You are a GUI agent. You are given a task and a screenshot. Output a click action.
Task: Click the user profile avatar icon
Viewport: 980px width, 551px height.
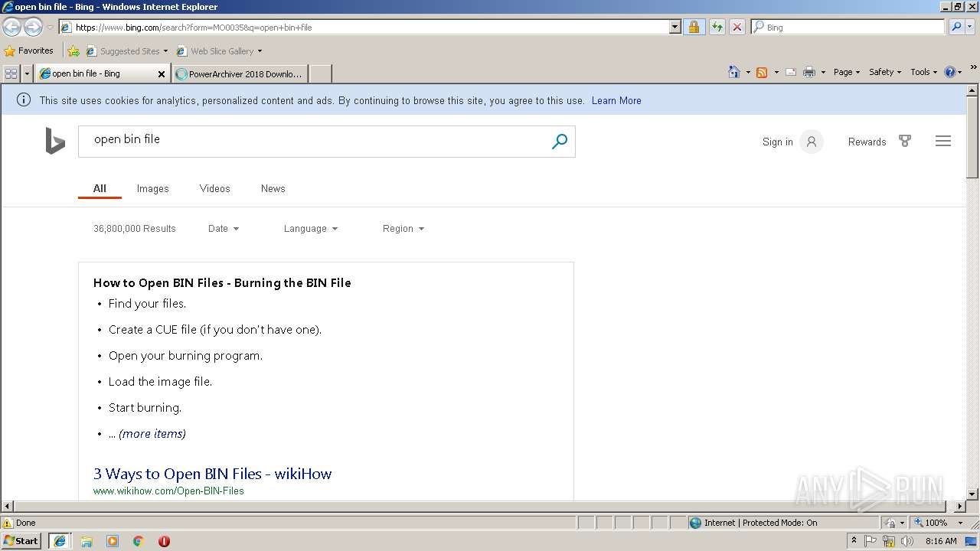812,142
